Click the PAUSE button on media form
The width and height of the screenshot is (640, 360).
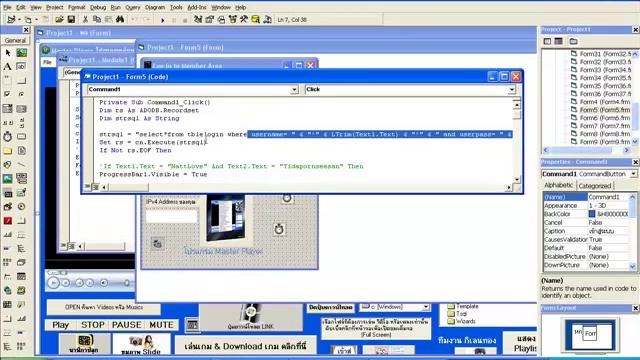coord(127,325)
